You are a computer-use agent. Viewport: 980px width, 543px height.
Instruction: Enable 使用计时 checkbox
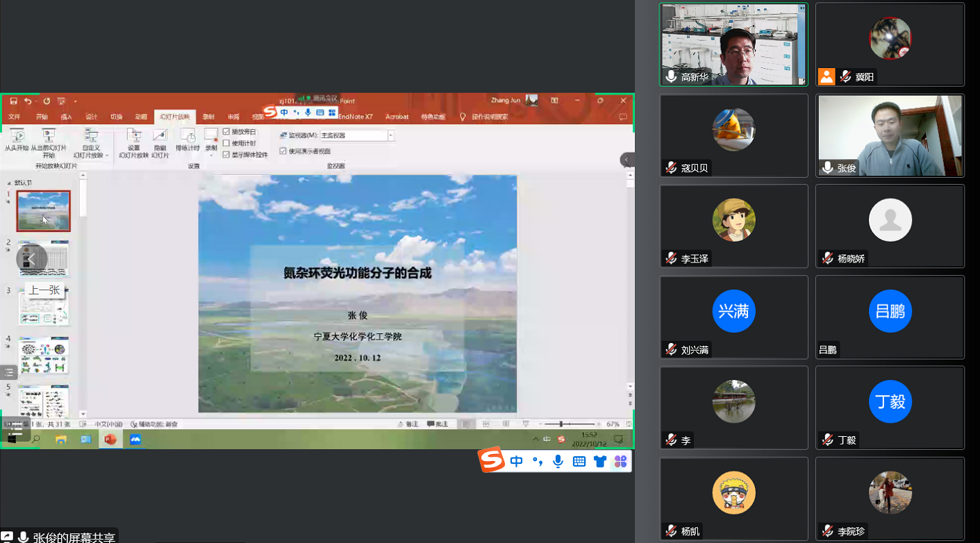(226, 143)
